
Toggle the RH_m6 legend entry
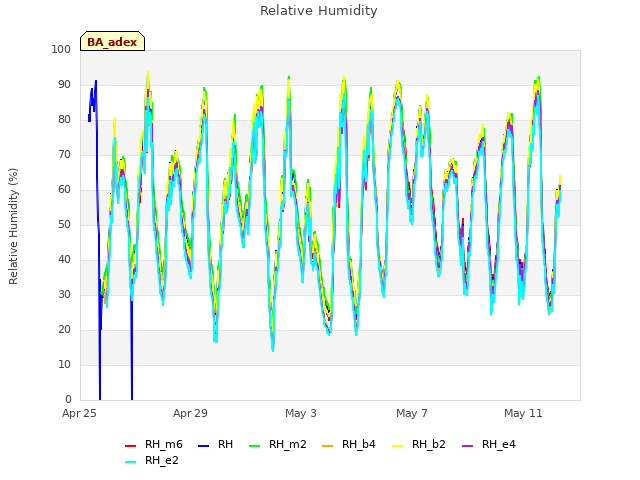coord(153,444)
